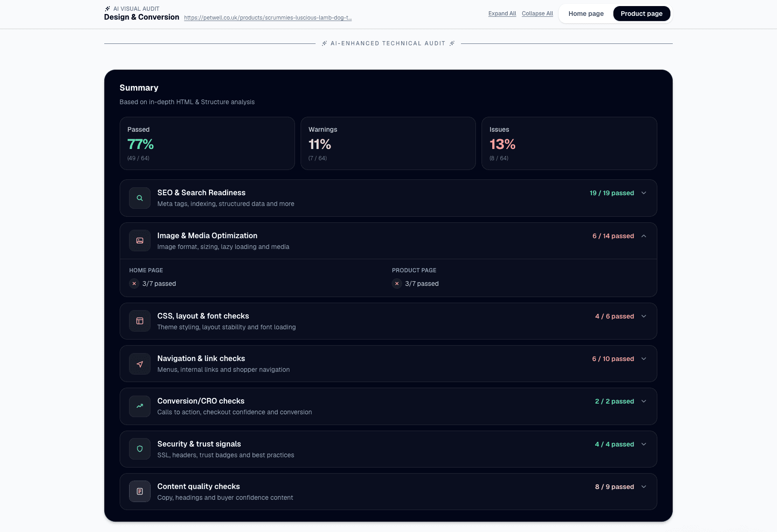Click the Navigation arrow pointer icon
Screen dimensions: 777x532
coord(140,364)
